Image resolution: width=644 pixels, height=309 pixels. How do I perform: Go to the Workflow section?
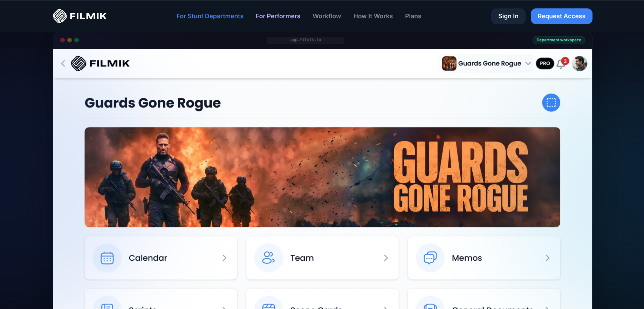tap(327, 16)
